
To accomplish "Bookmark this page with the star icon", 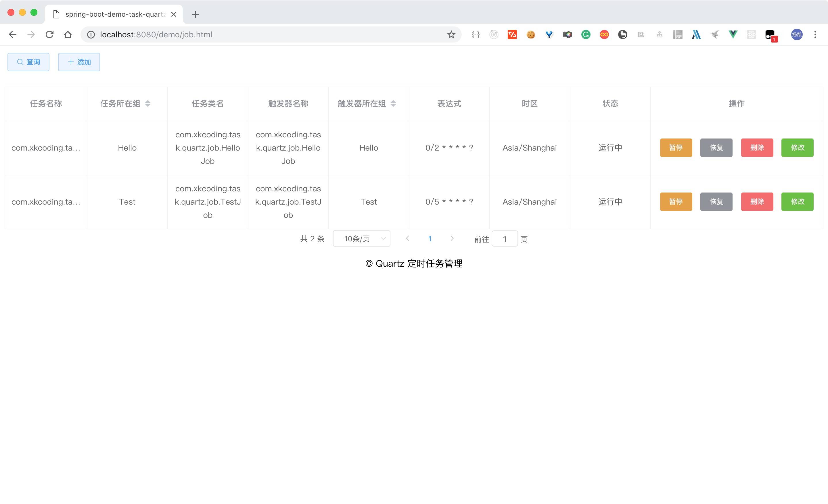I will 451,34.
